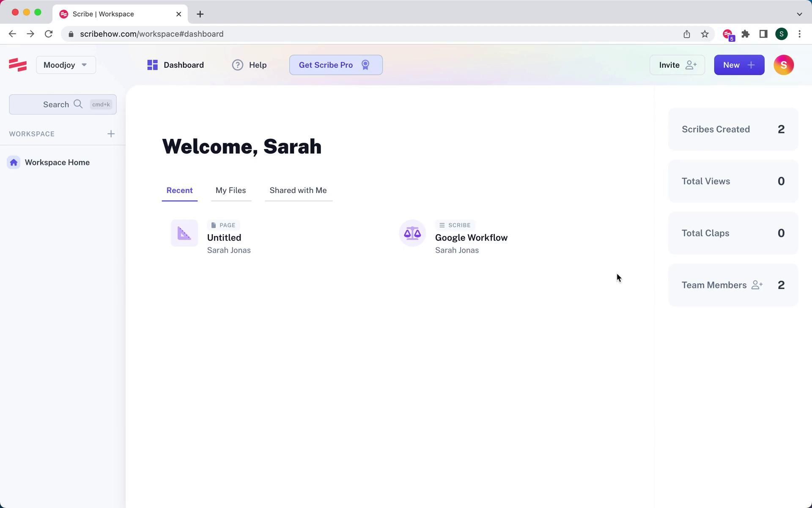The height and width of the screenshot is (508, 812).
Task: Click the Scribe logo in the top left
Action: click(x=17, y=65)
